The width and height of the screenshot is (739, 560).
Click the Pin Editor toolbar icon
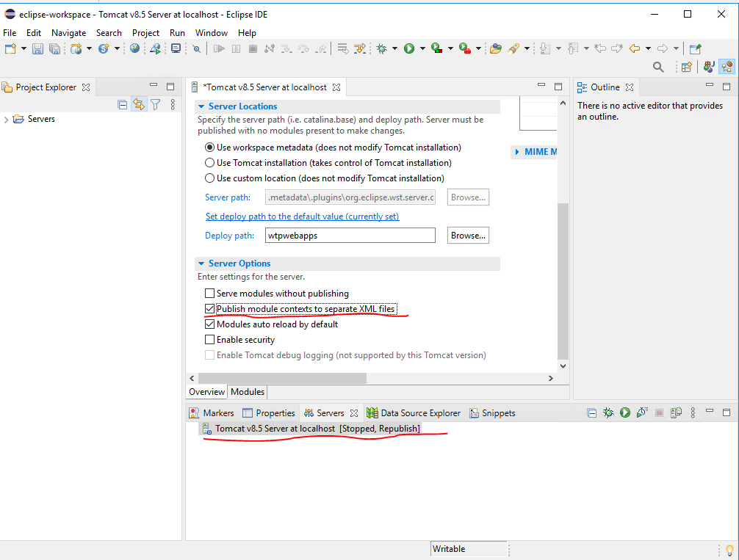(695, 48)
